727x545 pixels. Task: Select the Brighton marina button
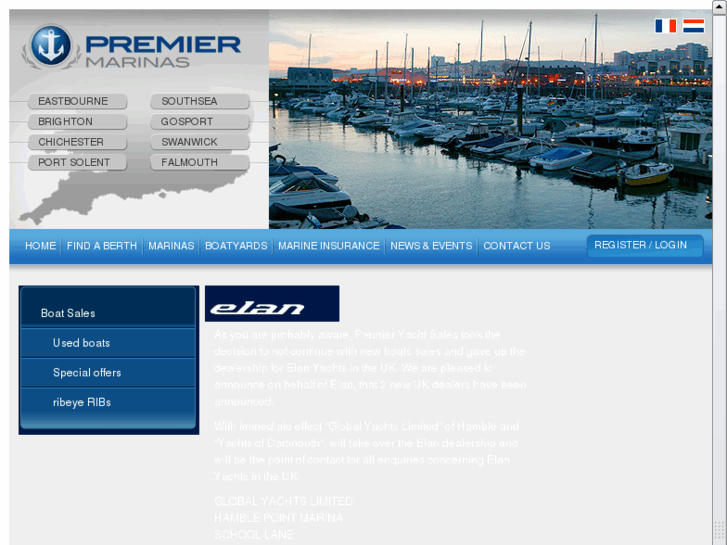[77, 122]
